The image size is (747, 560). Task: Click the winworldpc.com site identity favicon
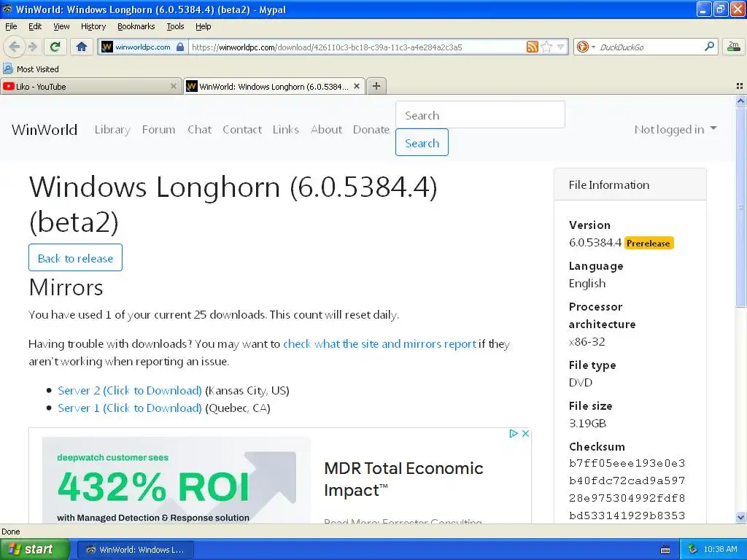click(107, 47)
